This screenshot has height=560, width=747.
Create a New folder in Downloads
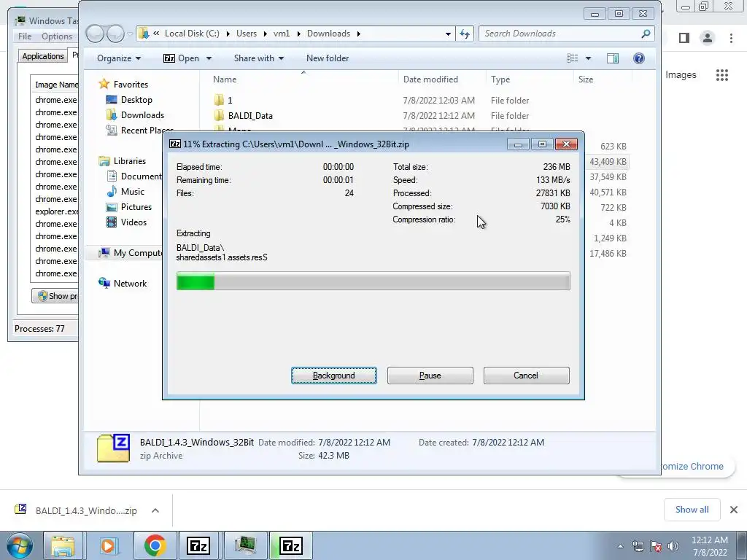pyautogui.click(x=328, y=58)
